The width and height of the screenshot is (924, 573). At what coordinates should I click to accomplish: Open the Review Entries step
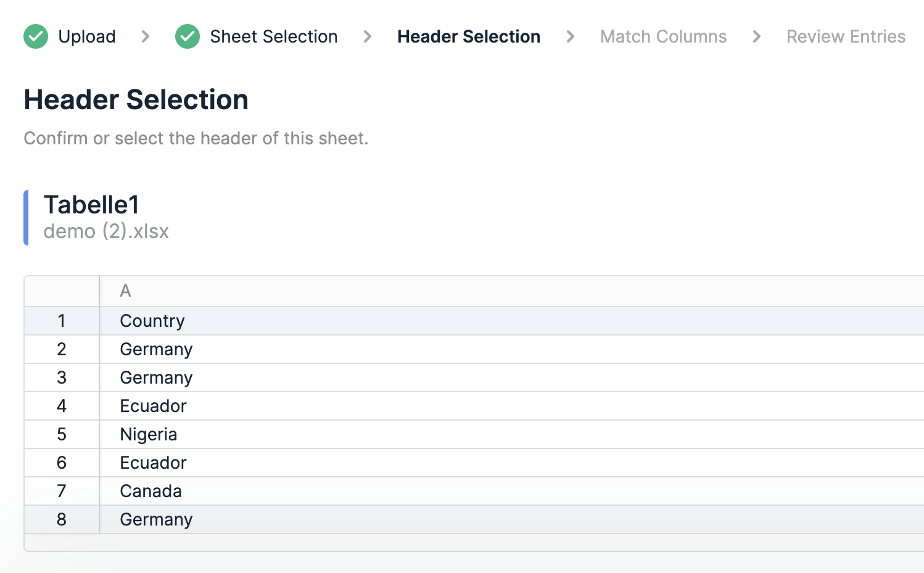(x=846, y=36)
